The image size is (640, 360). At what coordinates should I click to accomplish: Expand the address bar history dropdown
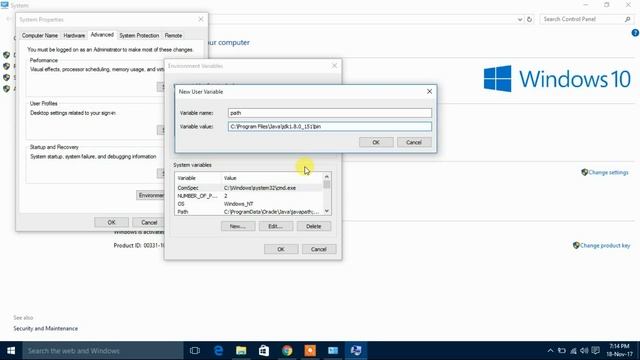pos(520,19)
